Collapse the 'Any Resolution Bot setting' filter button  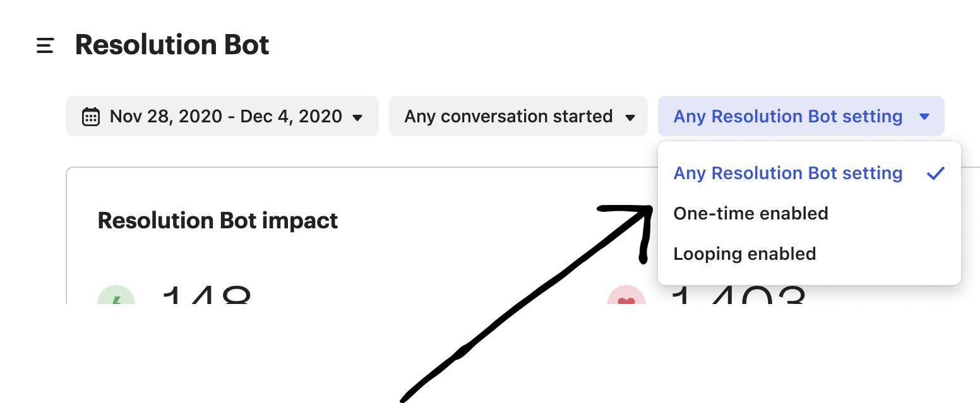(787, 116)
